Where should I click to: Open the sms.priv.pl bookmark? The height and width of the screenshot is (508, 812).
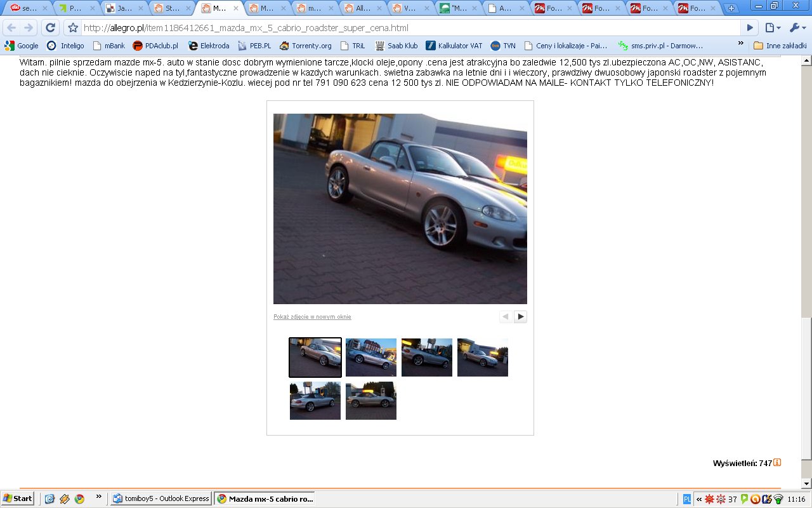pos(660,46)
